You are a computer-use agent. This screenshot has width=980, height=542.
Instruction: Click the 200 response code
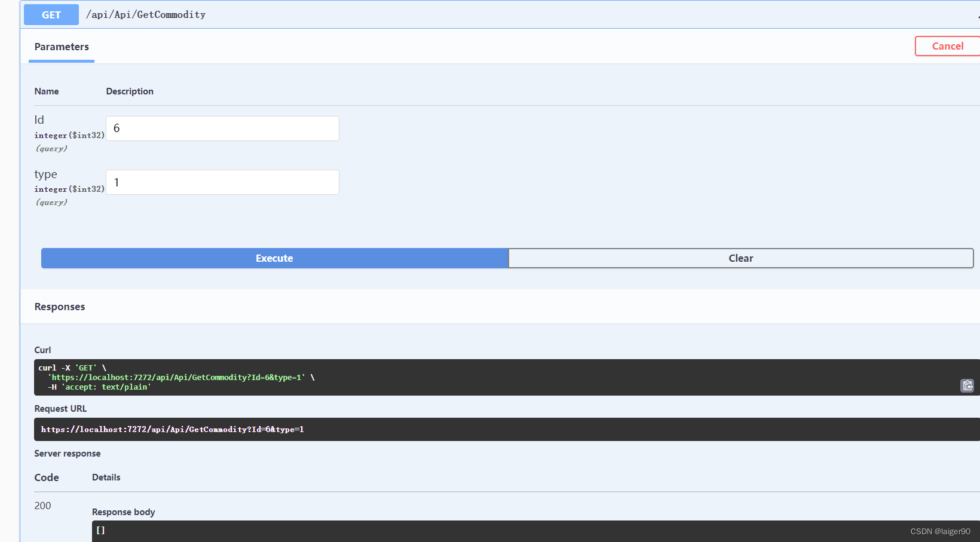[42, 506]
